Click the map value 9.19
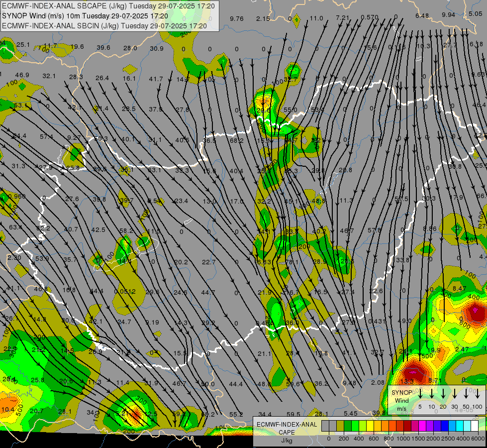 click(152, 323)
